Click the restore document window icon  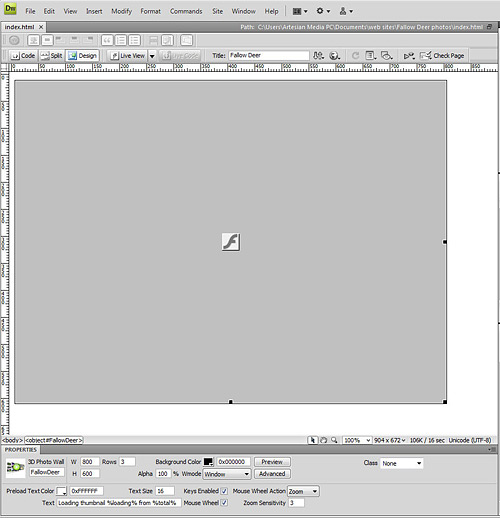(489, 27)
